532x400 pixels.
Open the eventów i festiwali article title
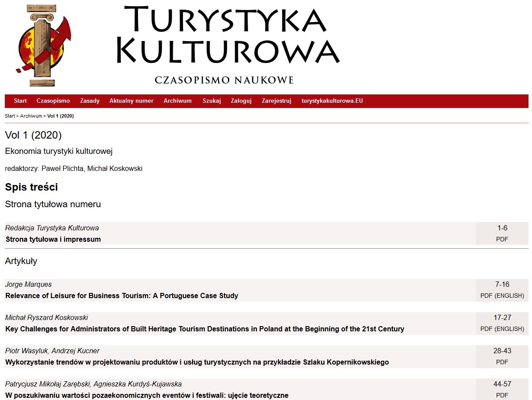(x=147, y=396)
